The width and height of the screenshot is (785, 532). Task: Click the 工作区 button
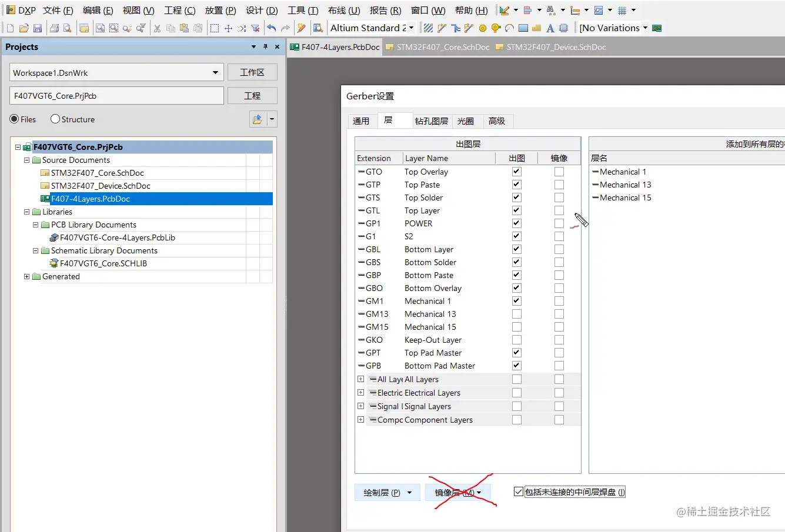252,72
